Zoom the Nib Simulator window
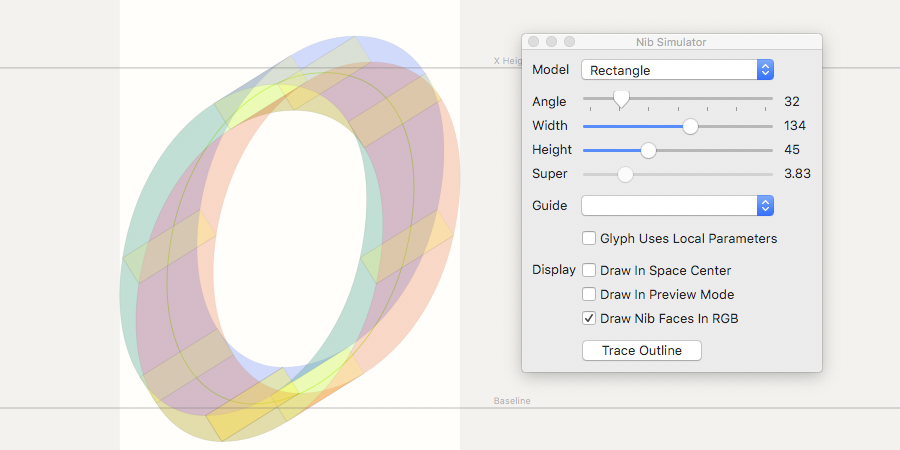Viewport: 900px width, 450px height. point(569,42)
